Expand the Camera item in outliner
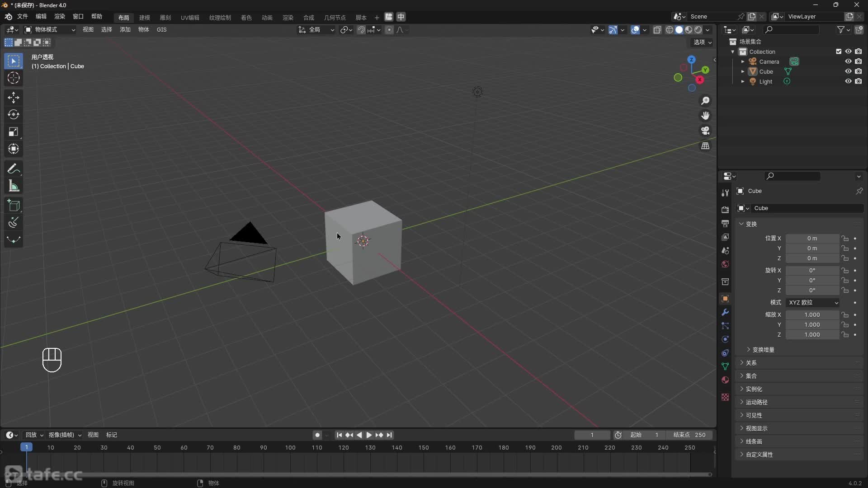This screenshot has height=488, width=868. [x=742, y=61]
